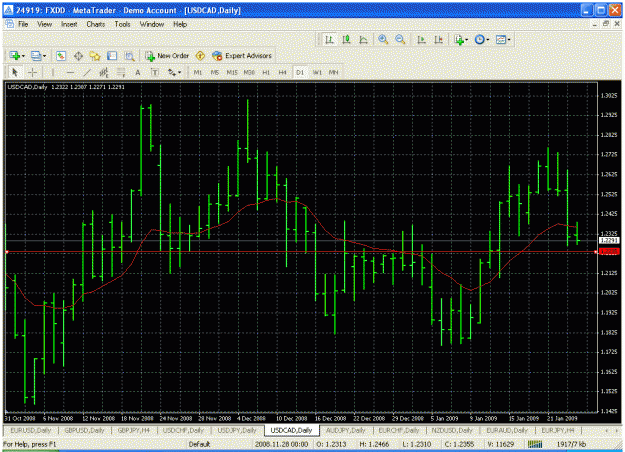This screenshot has width=625, height=452.
Task: Toggle the Terminal window icon
Action: [112, 56]
